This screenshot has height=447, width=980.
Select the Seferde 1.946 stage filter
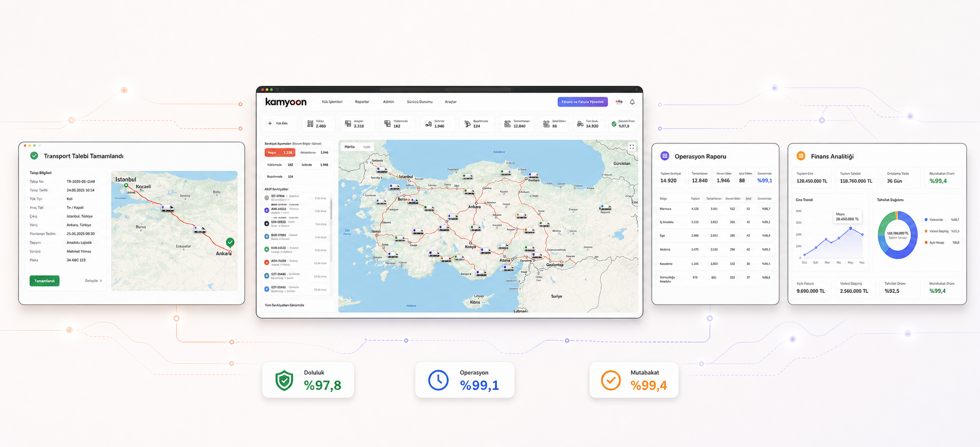(x=315, y=165)
